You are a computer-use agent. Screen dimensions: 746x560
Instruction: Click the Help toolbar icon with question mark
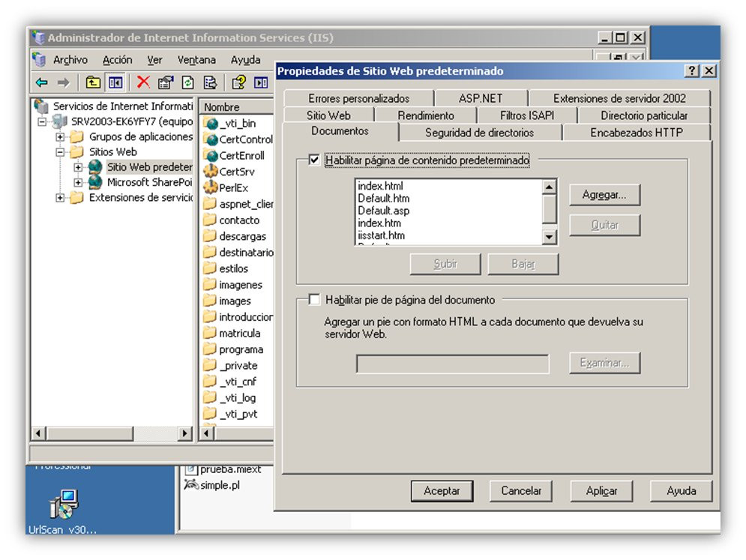tap(239, 82)
